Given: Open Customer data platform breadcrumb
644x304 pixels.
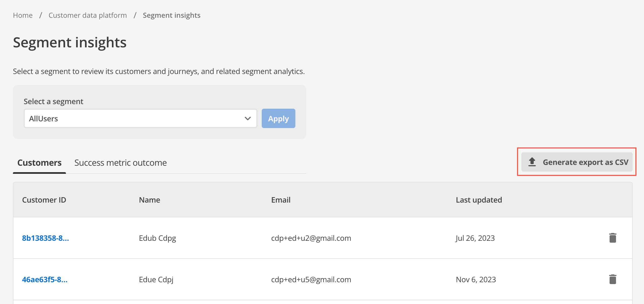Looking at the screenshot, I should click(88, 15).
